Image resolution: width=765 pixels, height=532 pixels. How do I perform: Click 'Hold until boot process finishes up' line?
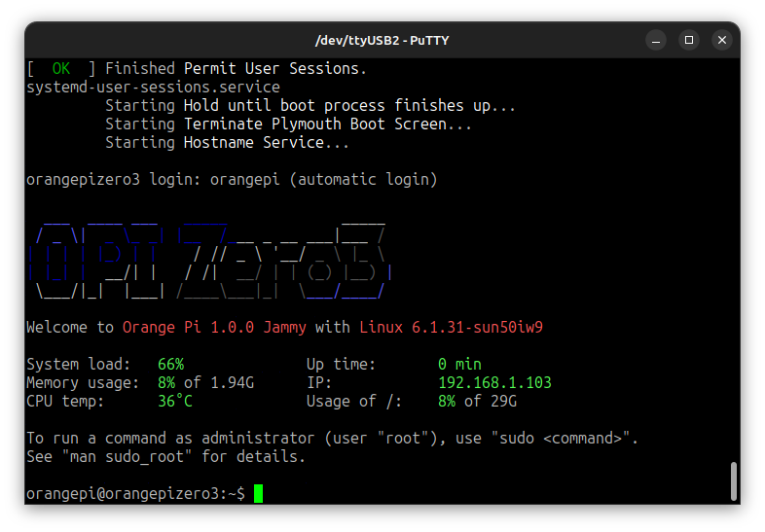310,106
